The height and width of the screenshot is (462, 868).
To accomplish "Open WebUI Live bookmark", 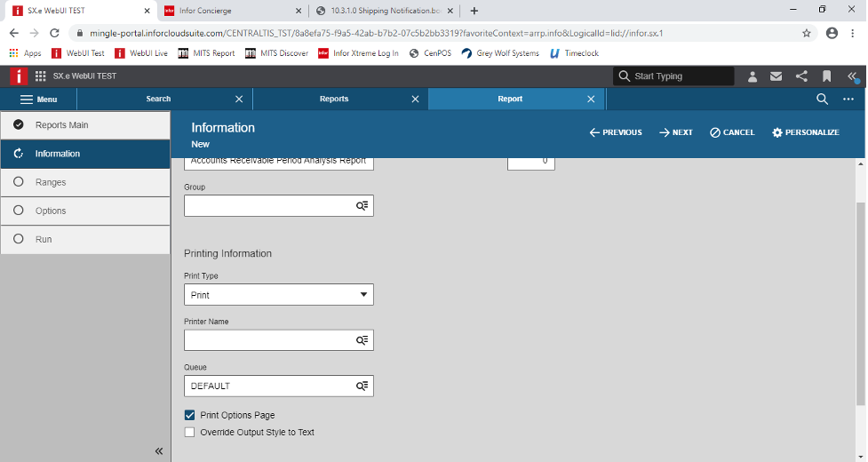I will pyautogui.click(x=141, y=53).
